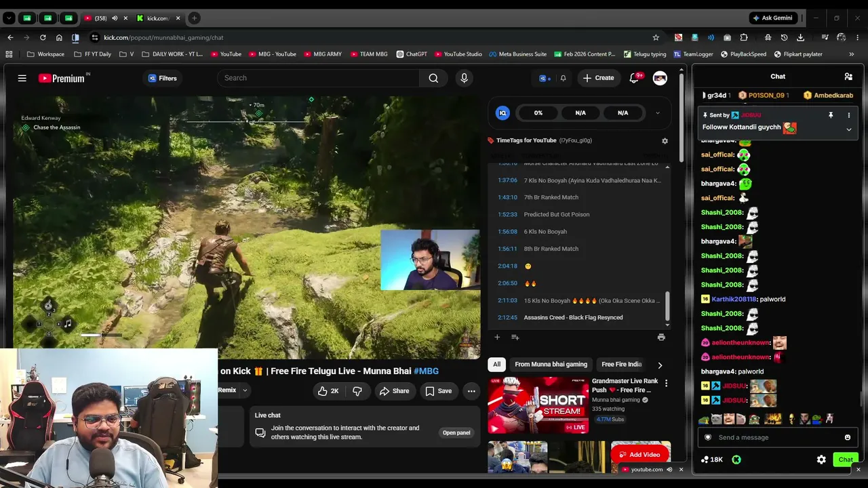Open the YouTube account avatar menu

[x=660, y=78]
